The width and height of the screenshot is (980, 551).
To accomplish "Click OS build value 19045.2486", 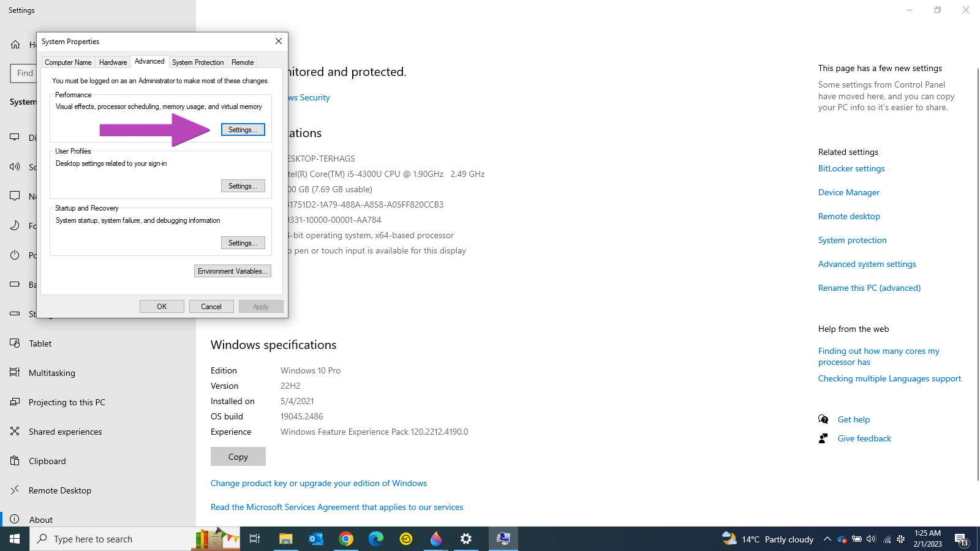I will pos(301,416).
